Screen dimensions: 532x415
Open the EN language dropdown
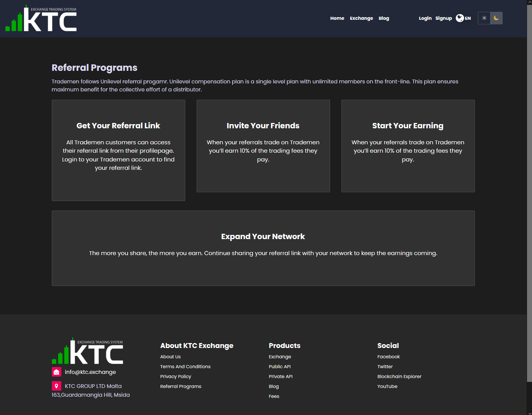[468, 18]
